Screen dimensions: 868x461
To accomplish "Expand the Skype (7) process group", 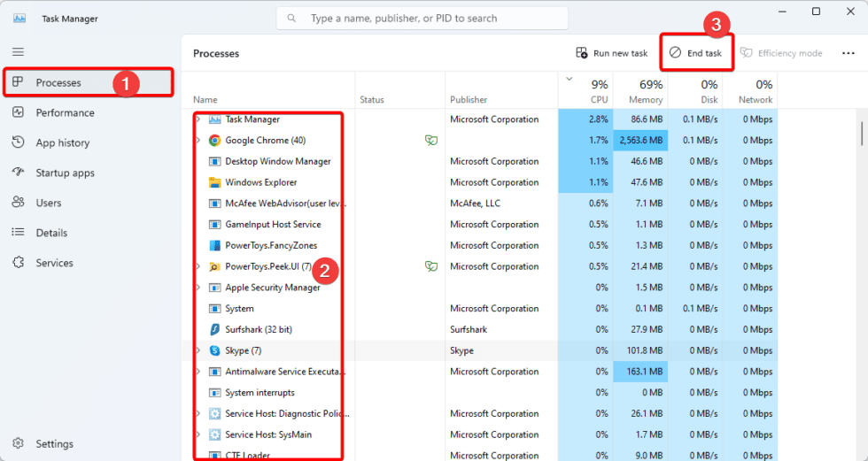I will 198,350.
